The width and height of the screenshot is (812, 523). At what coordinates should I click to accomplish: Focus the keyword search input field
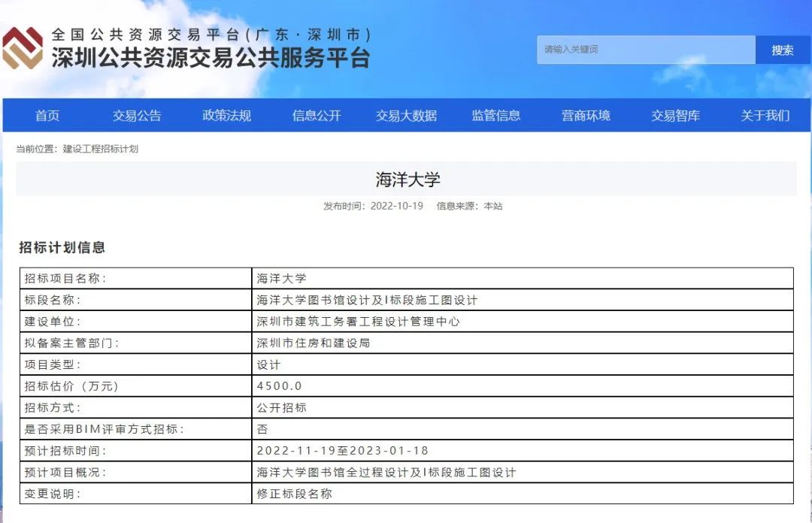click(x=645, y=50)
